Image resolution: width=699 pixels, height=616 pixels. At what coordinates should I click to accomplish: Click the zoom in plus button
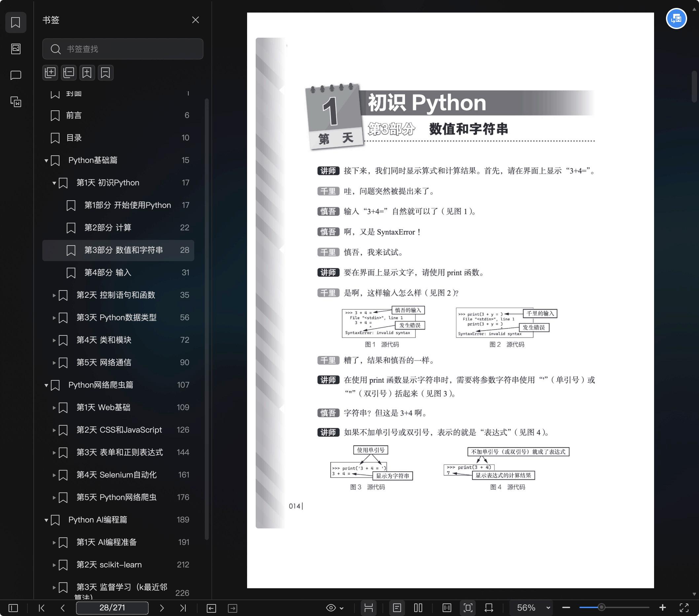[662, 608]
